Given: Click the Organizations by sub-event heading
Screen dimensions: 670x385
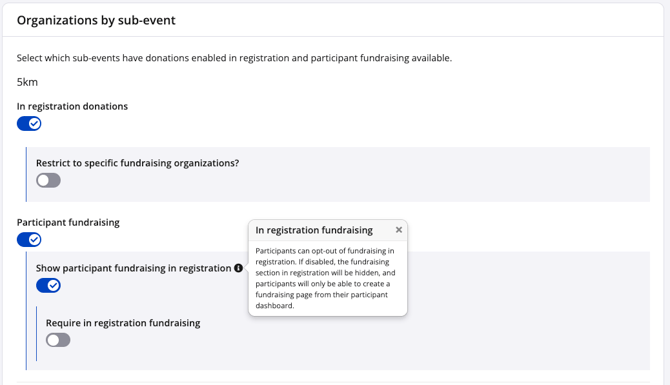Looking at the screenshot, I should coord(96,20).
